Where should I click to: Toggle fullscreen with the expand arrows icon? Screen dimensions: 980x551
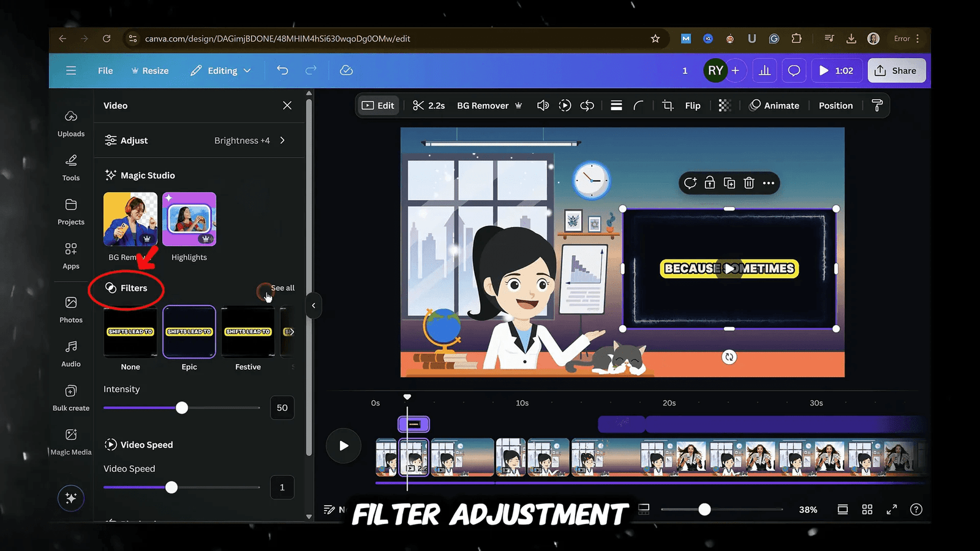(892, 509)
